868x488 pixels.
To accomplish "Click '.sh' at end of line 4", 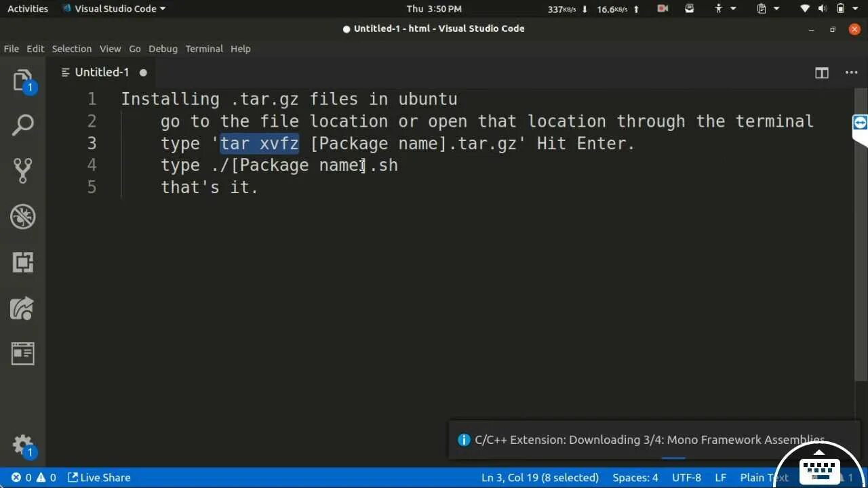I will (383, 165).
